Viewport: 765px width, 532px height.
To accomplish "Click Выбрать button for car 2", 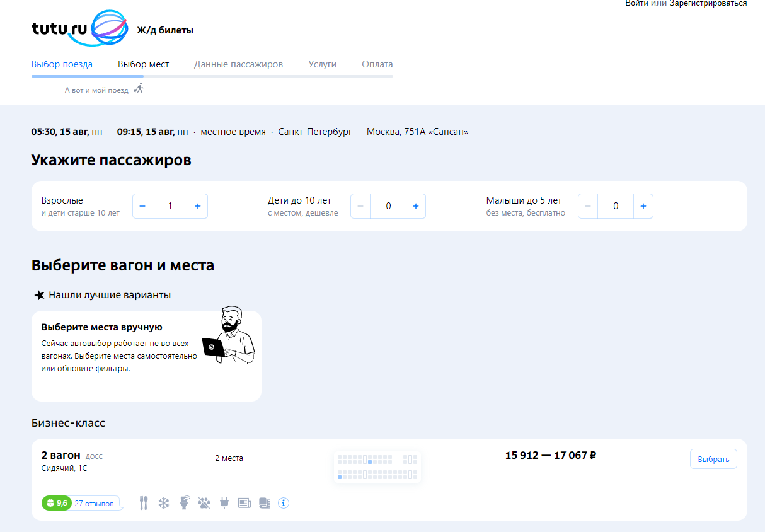I will 713,459.
